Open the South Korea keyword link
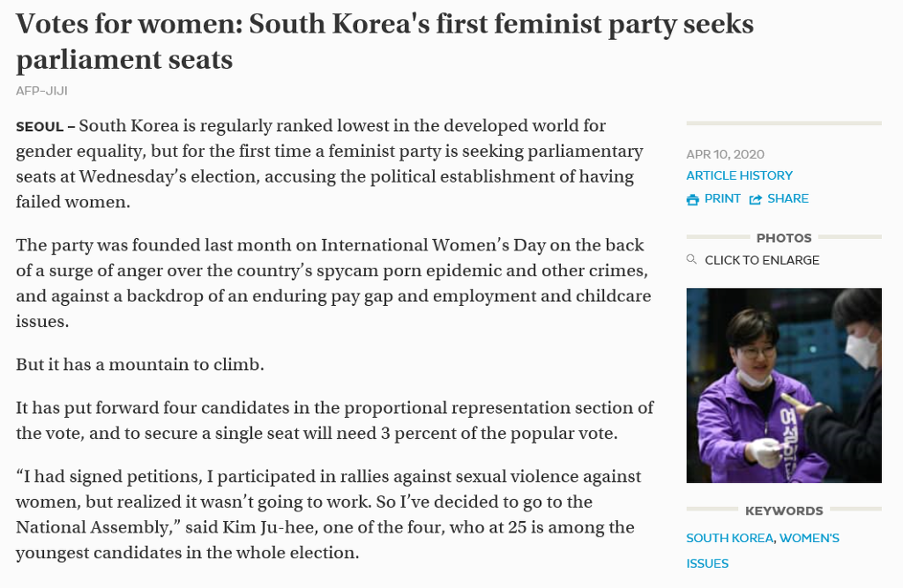 tap(730, 538)
